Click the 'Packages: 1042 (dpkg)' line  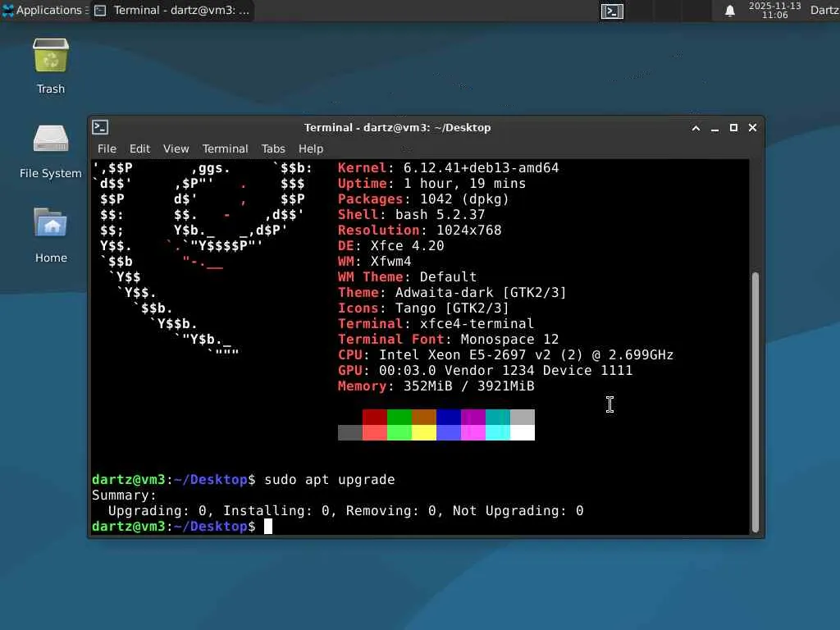(x=423, y=199)
